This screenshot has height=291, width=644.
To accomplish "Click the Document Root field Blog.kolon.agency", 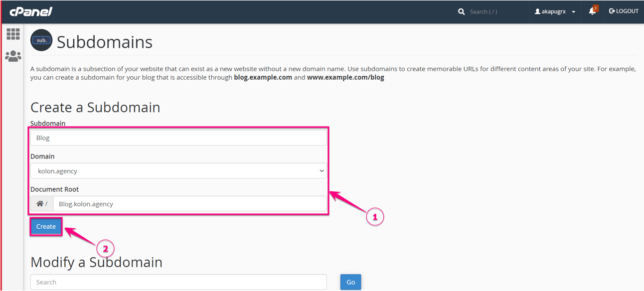I will tap(190, 204).
